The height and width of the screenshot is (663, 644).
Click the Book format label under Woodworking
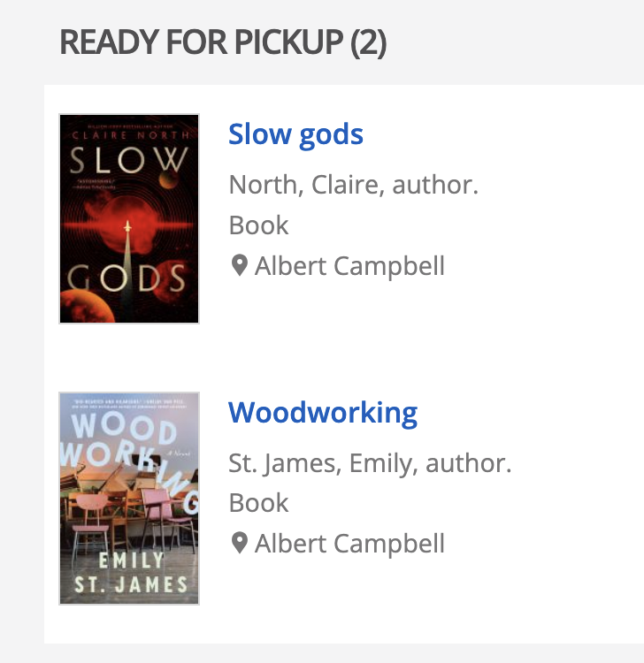click(258, 503)
